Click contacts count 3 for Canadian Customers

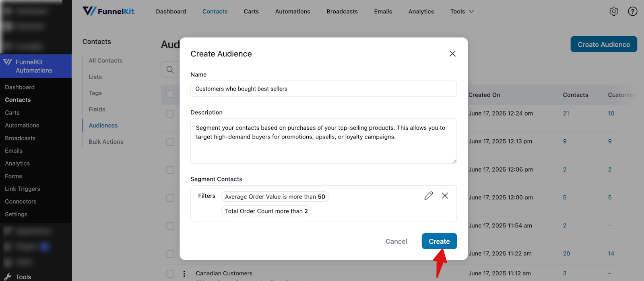click(x=565, y=273)
